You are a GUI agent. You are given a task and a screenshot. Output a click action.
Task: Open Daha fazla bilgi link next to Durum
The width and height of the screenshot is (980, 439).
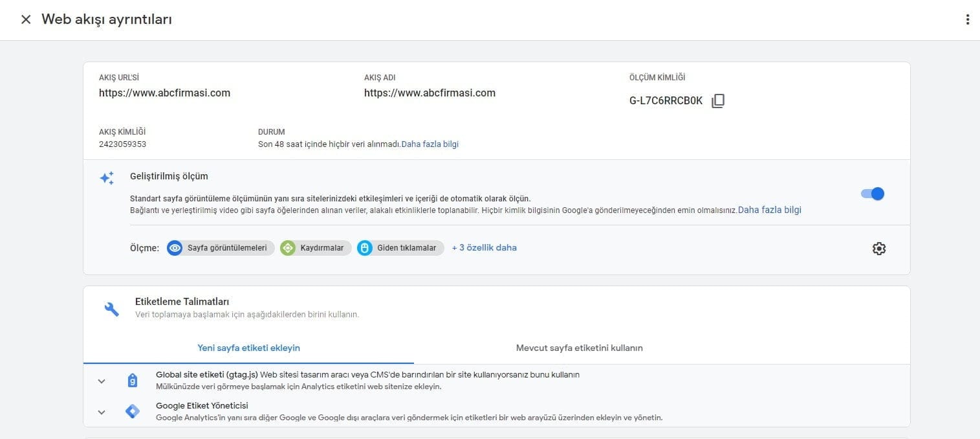click(x=430, y=144)
